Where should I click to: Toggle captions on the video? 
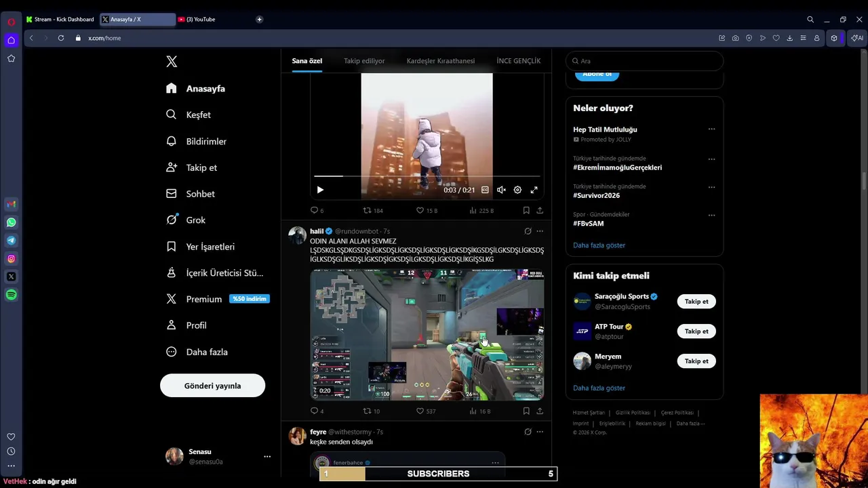[485, 190]
